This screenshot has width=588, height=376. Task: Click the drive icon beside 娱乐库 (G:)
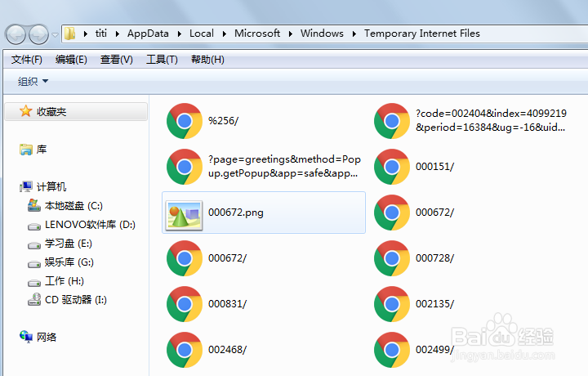(34, 264)
